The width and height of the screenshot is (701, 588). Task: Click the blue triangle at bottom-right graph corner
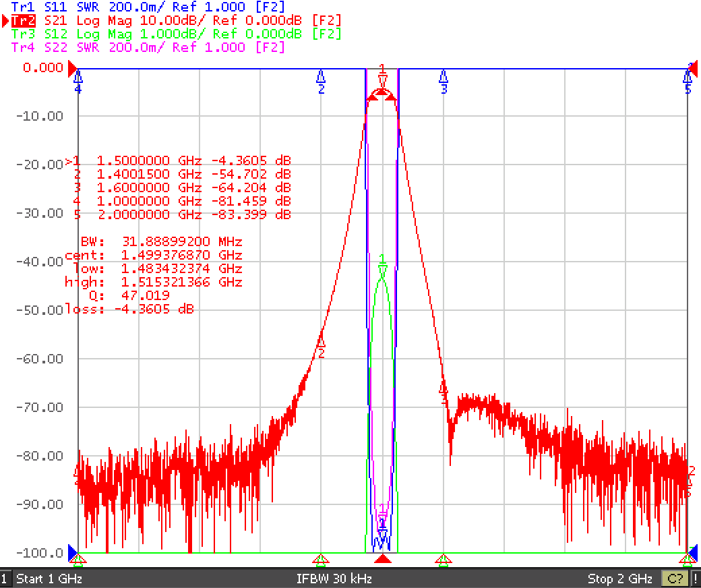692,553
